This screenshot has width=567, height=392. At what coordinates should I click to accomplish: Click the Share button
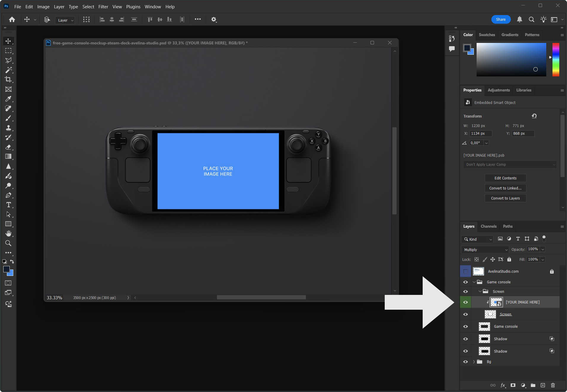(501, 20)
